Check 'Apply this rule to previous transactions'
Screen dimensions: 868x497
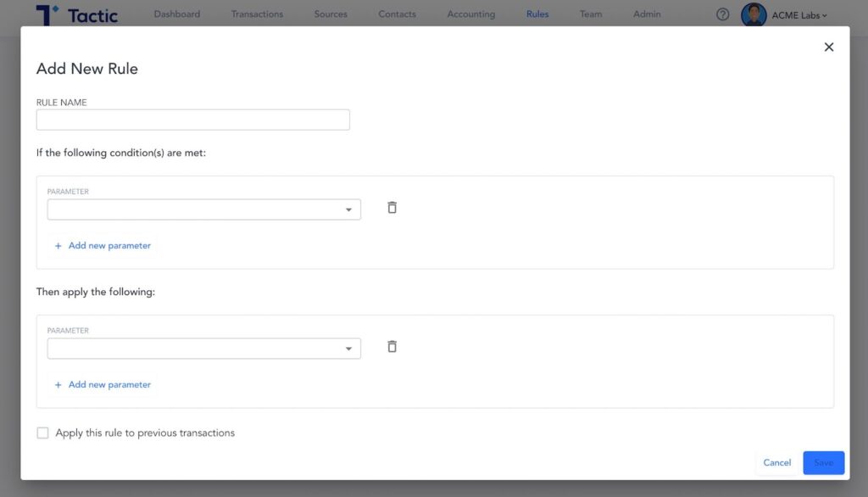click(x=42, y=433)
